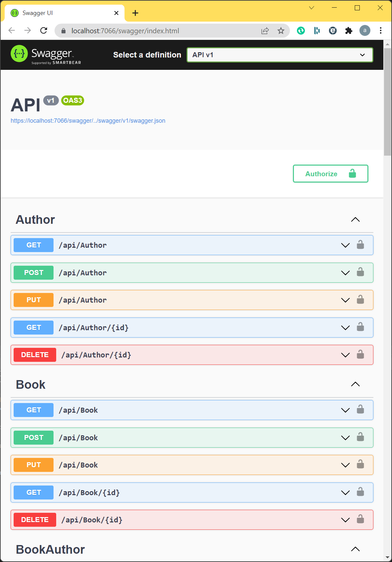
Task: Collapse the Author section
Action: click(x=355, y=219)
